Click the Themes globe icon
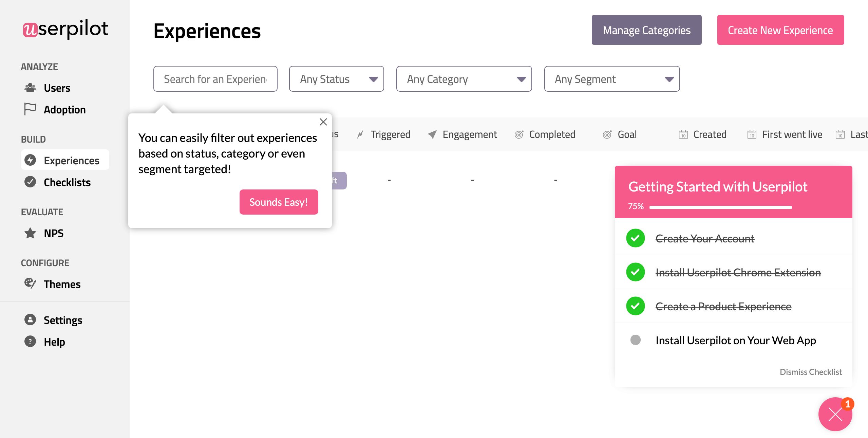 coord(30,284)
